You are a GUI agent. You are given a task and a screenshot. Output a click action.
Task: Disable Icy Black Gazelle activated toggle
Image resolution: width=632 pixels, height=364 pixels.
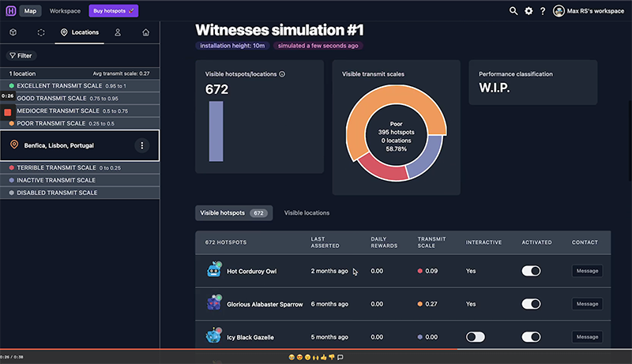point(531,337)
